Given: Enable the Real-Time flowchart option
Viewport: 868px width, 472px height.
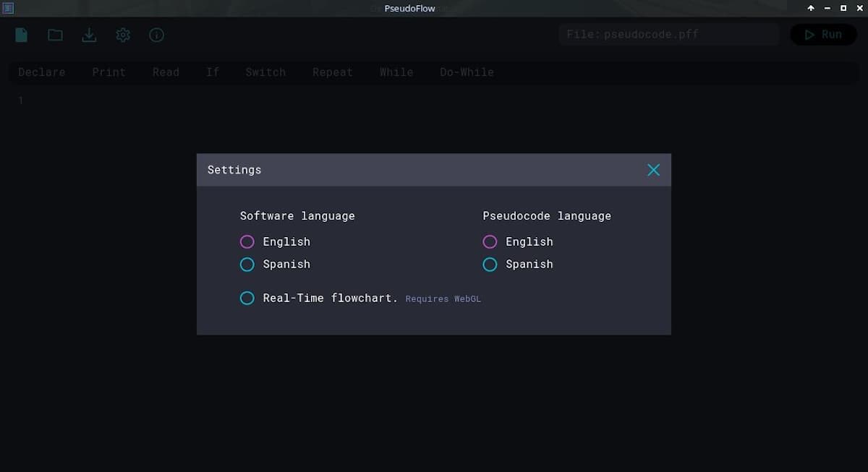Looking at the screenshot, I should click(247, 298).
